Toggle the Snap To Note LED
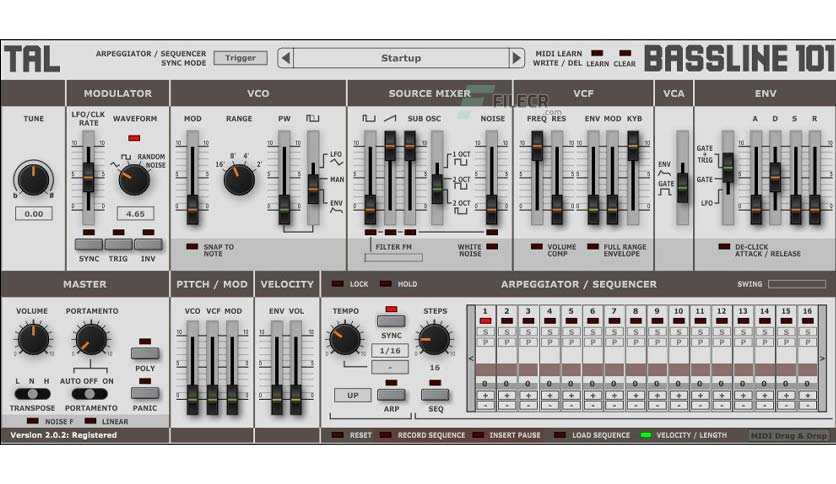This screenshot has height=484, width=836. (x=192, y=247)
